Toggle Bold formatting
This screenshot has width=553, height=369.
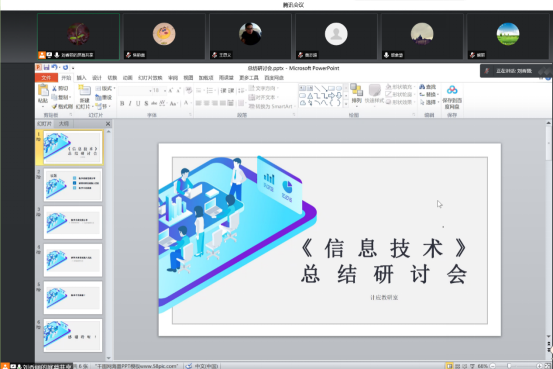tap(122, 103)
